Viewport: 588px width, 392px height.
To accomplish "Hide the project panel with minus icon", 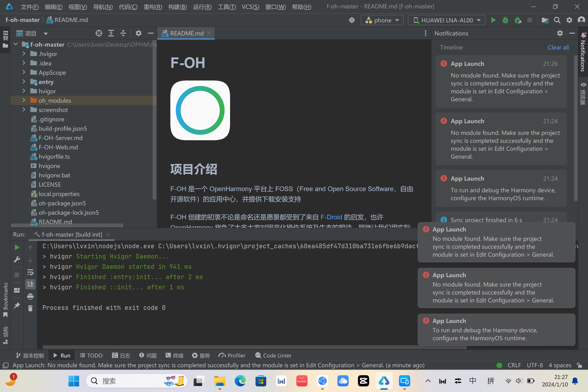I will (150, 33).
